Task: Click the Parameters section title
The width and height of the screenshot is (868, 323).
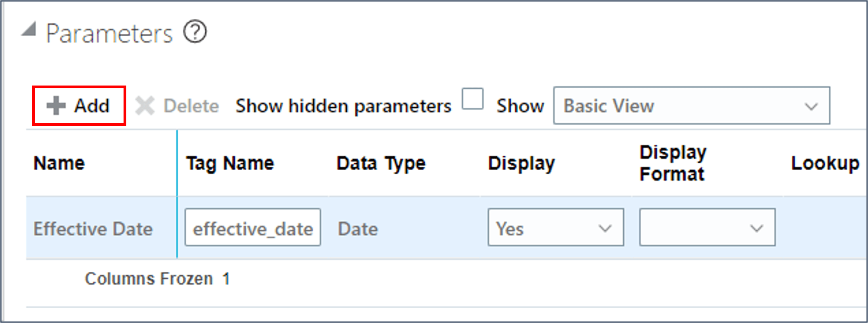Action: (x=110, y=33)
